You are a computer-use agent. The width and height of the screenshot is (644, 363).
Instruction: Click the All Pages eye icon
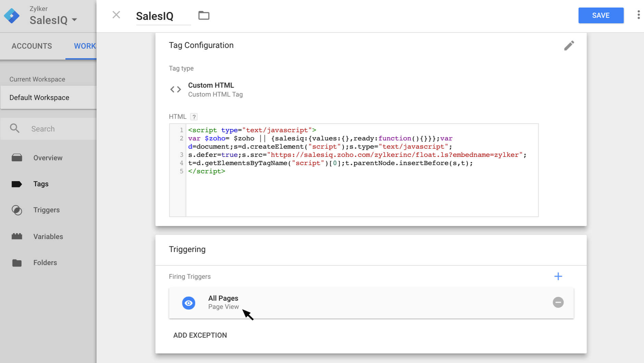[x=188, y=303]
